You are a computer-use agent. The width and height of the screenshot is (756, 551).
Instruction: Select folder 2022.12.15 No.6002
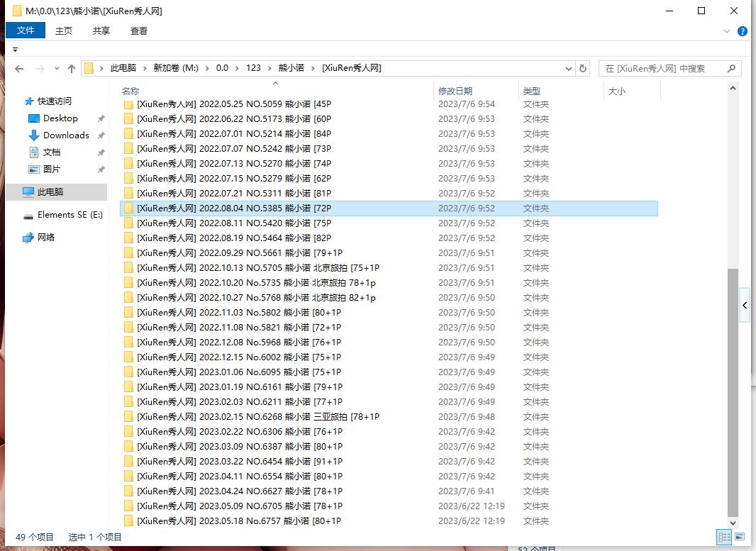pos(389,357)
